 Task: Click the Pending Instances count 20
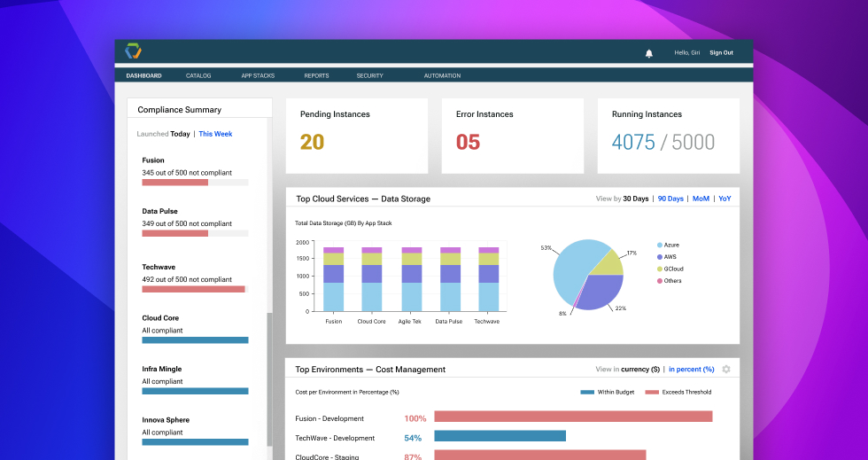pyautogui.click(x=312, y=142)
